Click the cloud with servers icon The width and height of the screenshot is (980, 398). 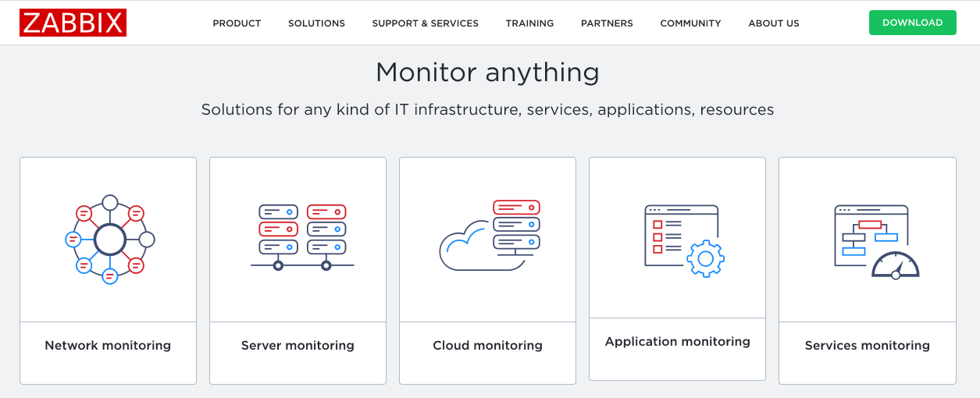[x=490, y=235]
